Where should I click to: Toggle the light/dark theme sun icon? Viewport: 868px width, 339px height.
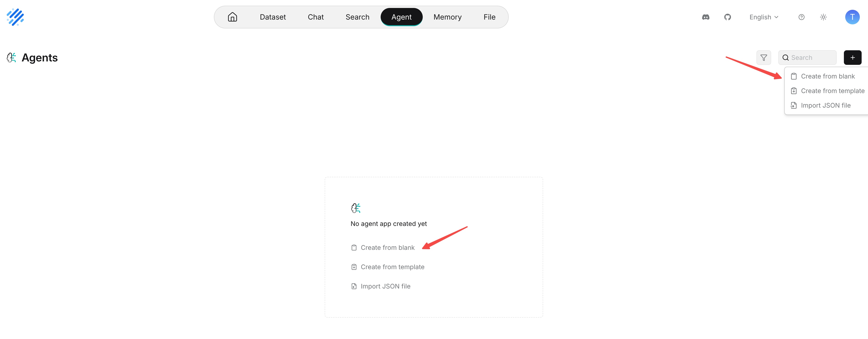coord(823,17)
